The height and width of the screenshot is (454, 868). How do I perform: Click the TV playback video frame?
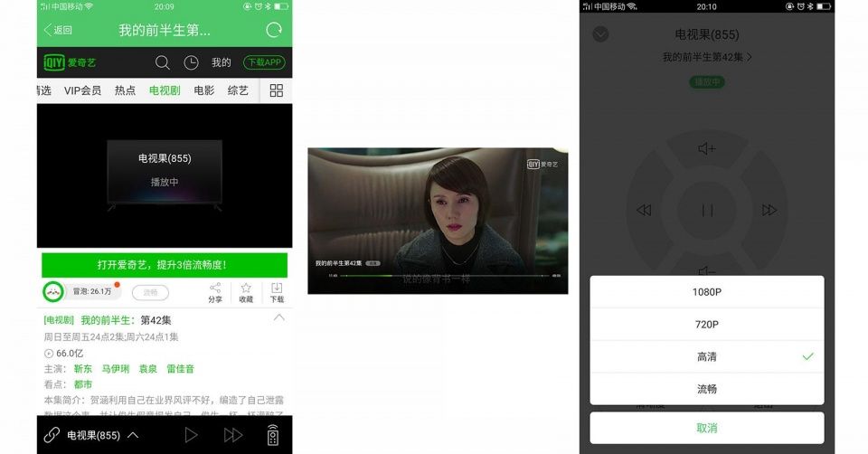click(x=438, y=221)
